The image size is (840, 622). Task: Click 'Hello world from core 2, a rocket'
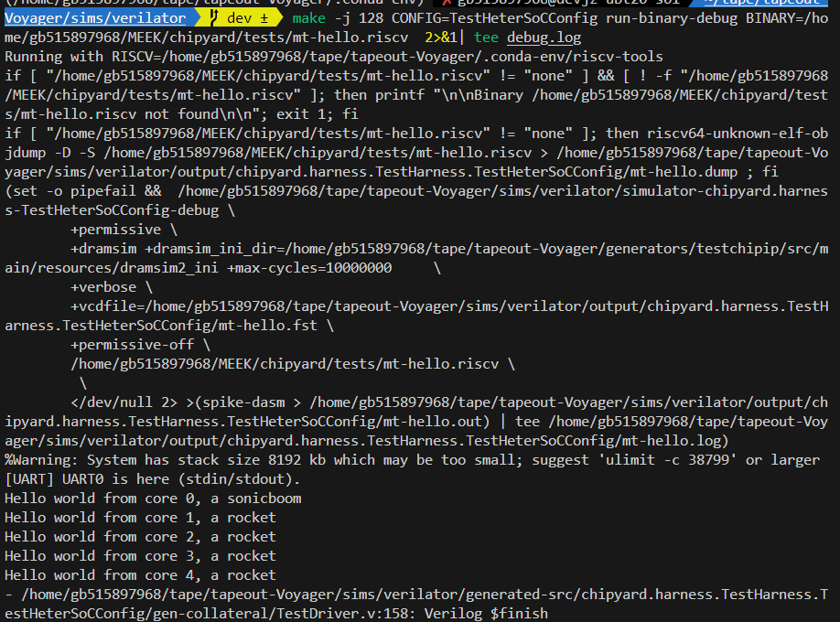(140, 537)
